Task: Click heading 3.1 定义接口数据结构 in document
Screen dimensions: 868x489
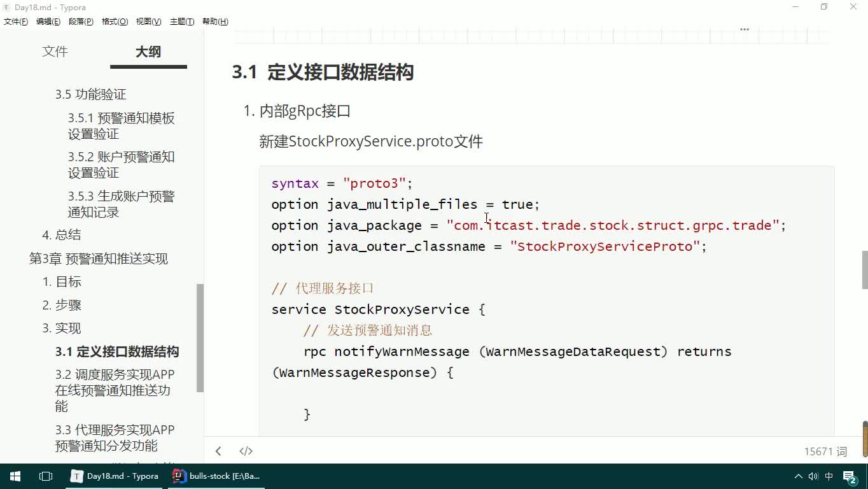Action: 323,72
